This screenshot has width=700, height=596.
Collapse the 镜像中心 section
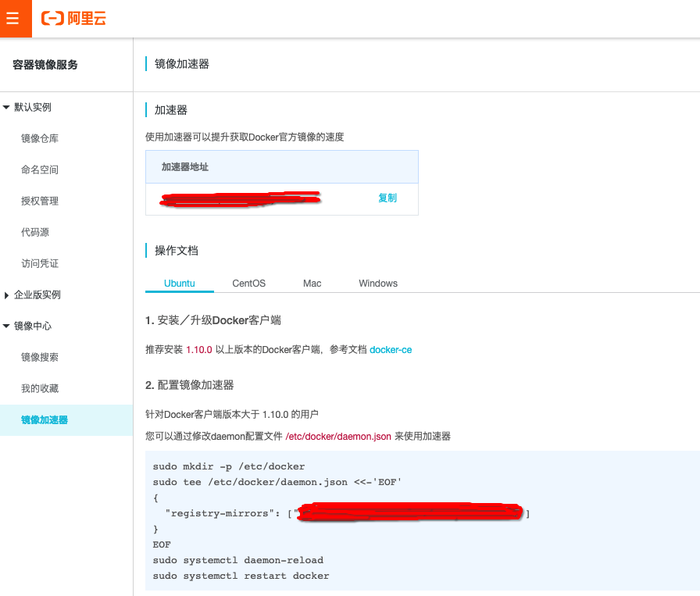pyautogui.click(x=31, y=326)
